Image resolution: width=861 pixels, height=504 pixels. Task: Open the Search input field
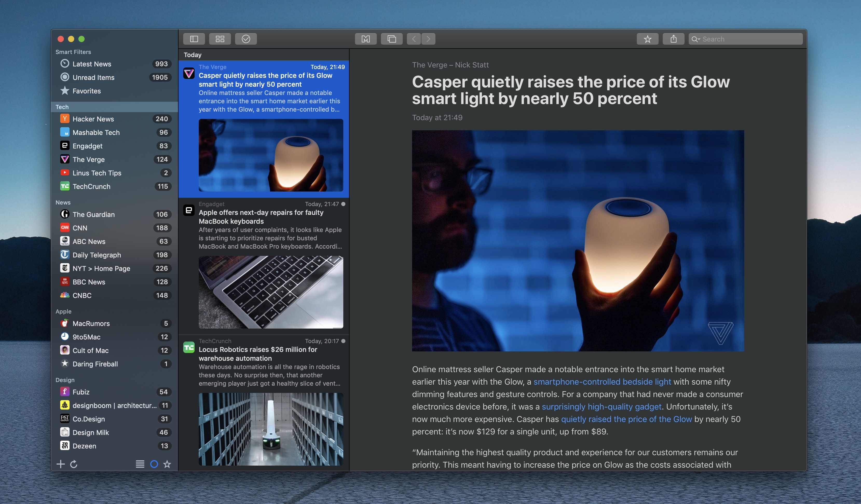point(746,38)
